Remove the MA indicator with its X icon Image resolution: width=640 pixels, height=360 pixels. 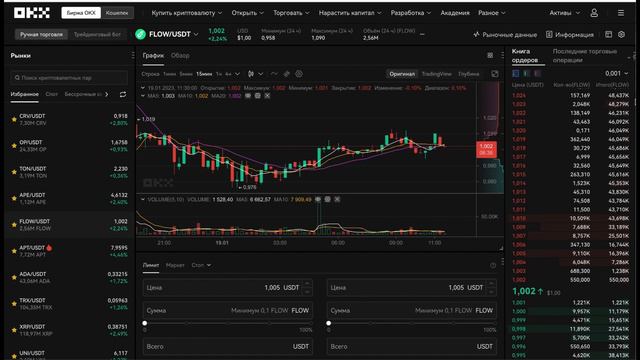coord(267,96)
